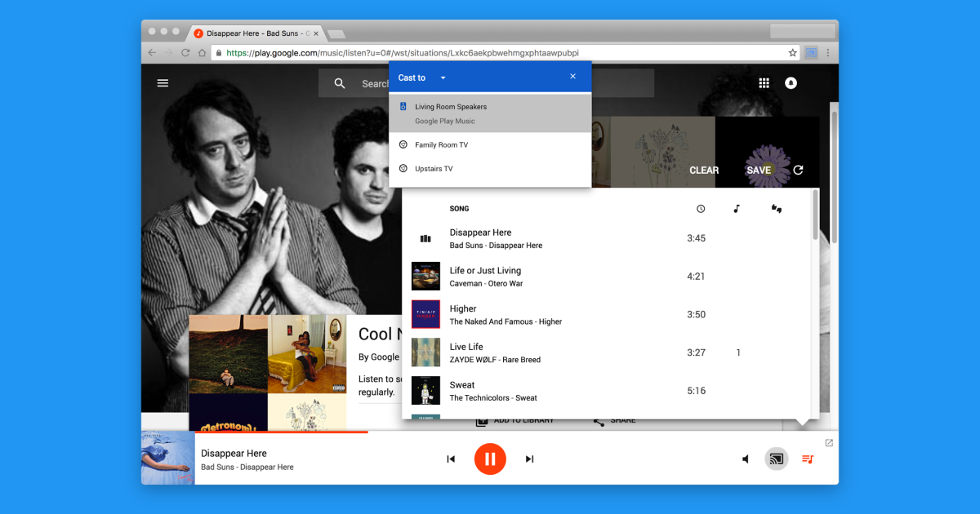Click the Upstairs TV cast icon
The width and height of the screenshot is (980, 514).
403,168
